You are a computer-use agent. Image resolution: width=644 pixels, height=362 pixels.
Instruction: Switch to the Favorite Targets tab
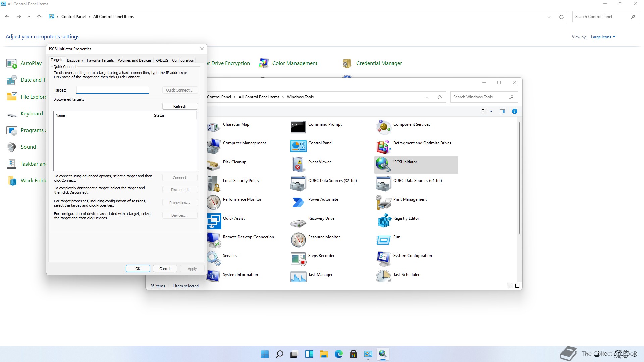pyautogui.click(x=100, y=60)
